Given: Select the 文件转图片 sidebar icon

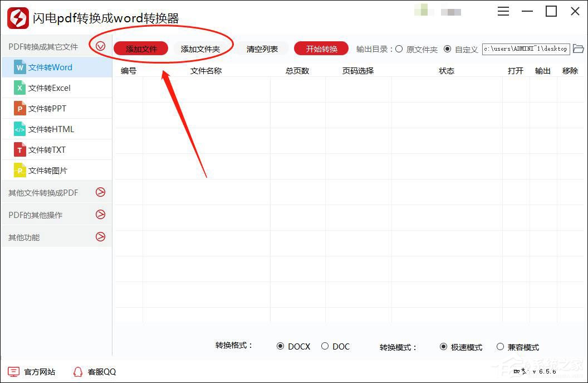Looking at the screenshot, I should [20, 170].
